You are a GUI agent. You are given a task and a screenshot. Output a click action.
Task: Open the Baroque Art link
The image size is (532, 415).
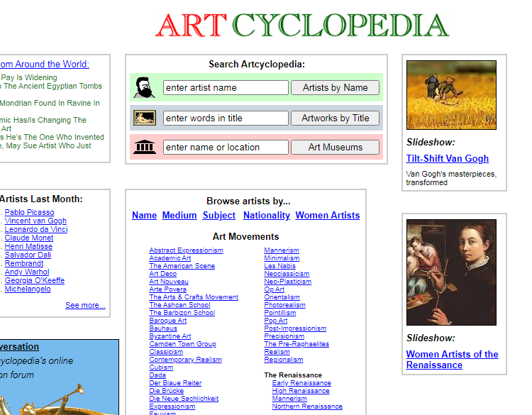pyautogui.click(x=168, y=321)
